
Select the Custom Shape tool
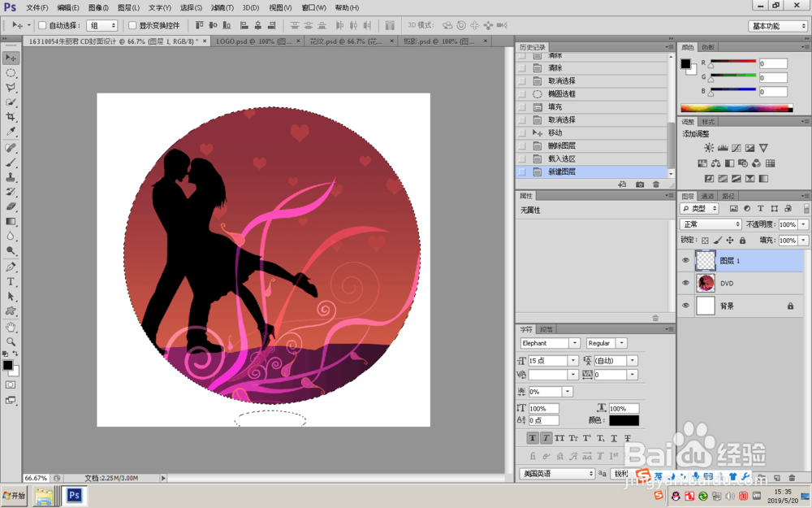[11, 311]
